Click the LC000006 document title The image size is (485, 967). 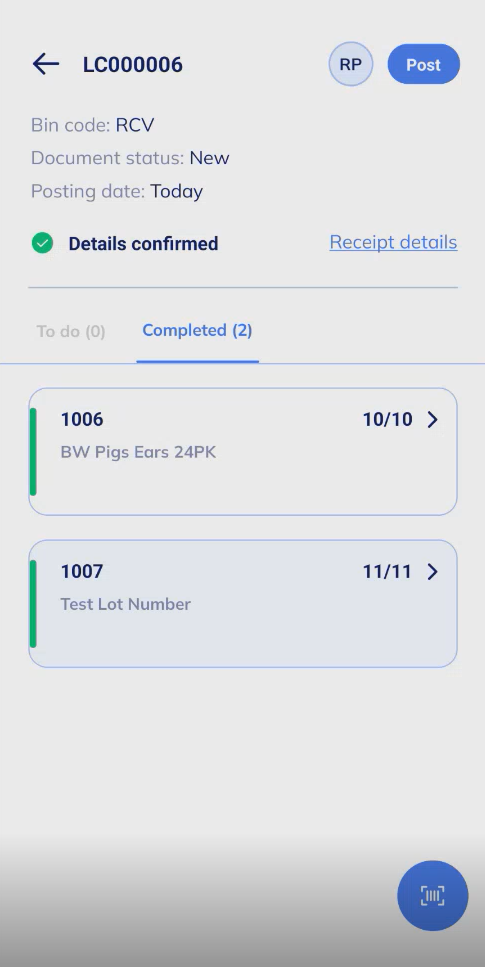tap(133, 64)
